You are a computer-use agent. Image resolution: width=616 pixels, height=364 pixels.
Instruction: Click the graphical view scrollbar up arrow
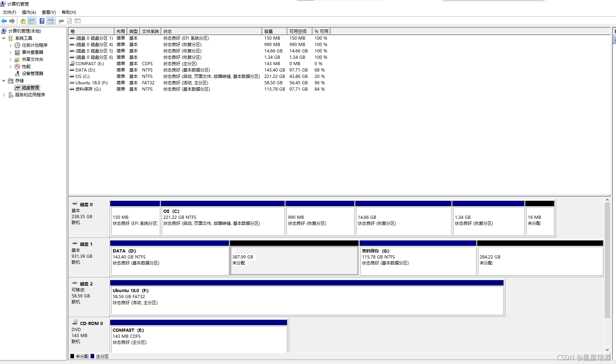(607, 200)
